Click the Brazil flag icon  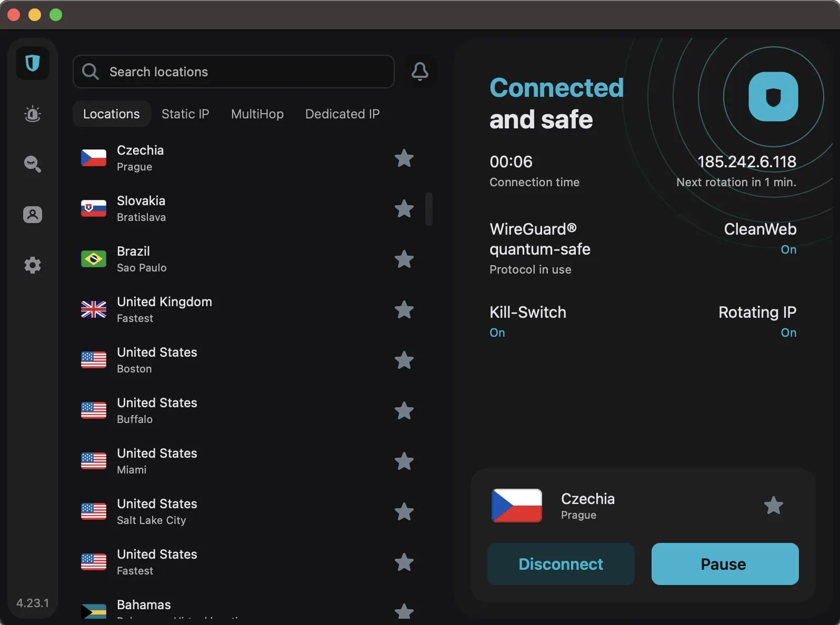(94, 259)
